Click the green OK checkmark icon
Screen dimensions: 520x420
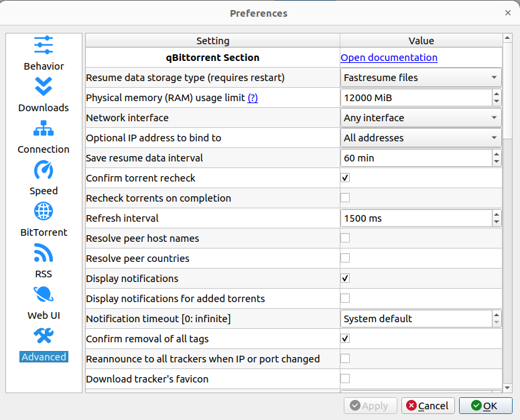(476, 405)
